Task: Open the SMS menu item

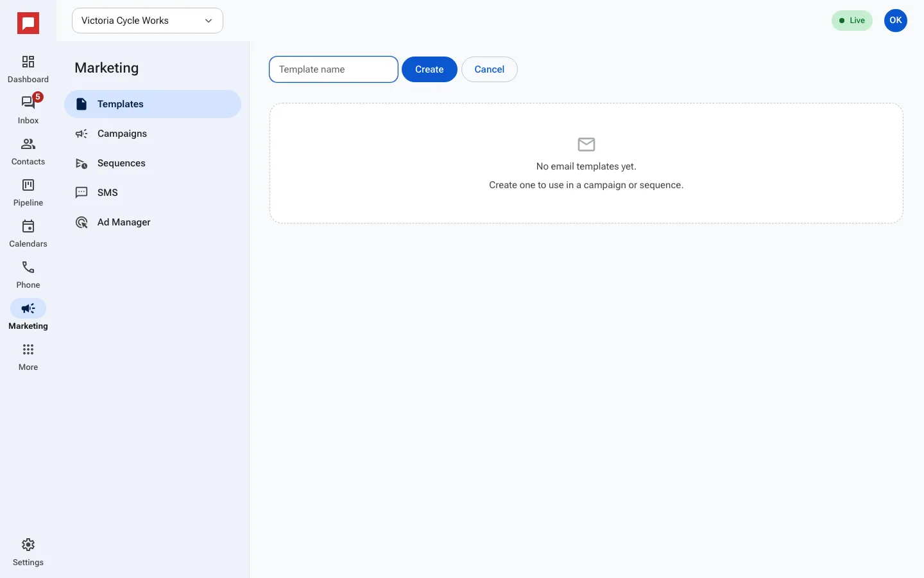Action: pos(153,193)
